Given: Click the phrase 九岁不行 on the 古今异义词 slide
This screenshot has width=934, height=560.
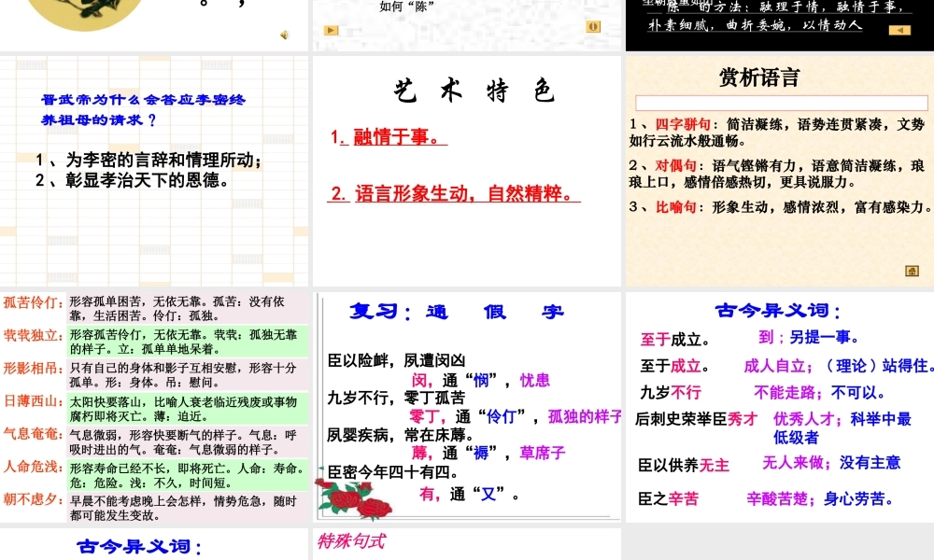Looking at the screenshot, I should tap(670, 393).
